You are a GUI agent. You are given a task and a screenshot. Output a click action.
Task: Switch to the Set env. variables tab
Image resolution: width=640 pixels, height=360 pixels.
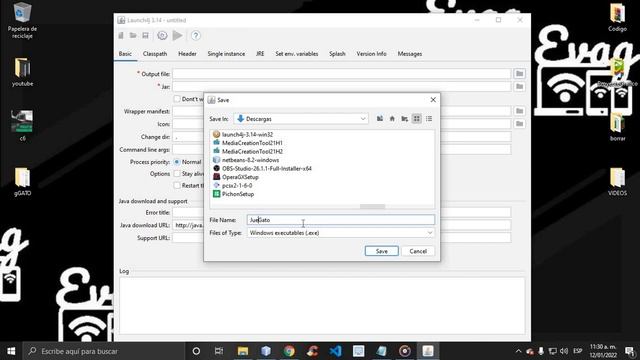[x=296, y=54]
